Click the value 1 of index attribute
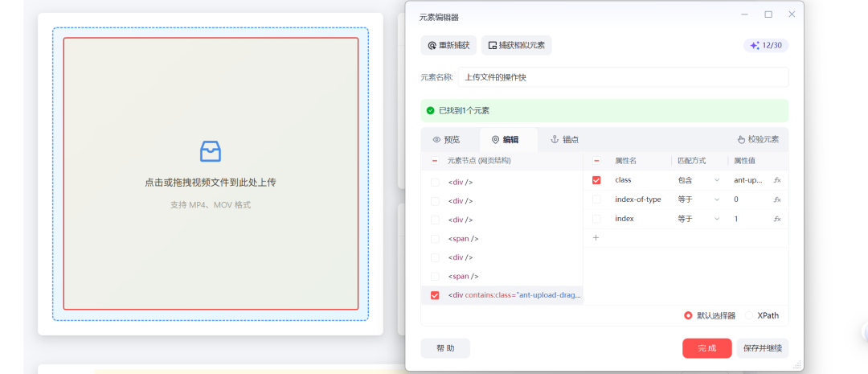868x374 pixels. 736,219
